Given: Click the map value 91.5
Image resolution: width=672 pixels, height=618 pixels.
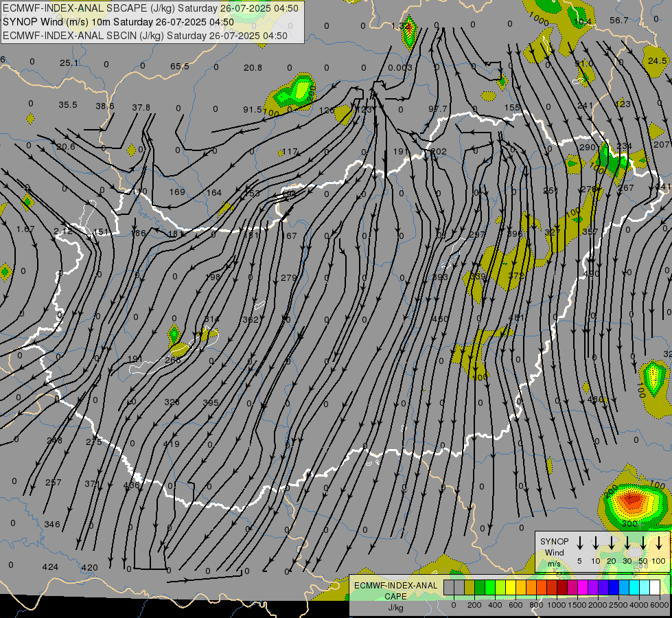Looking at the screenshot, I should pyautogui.click(x=253, y=109).
